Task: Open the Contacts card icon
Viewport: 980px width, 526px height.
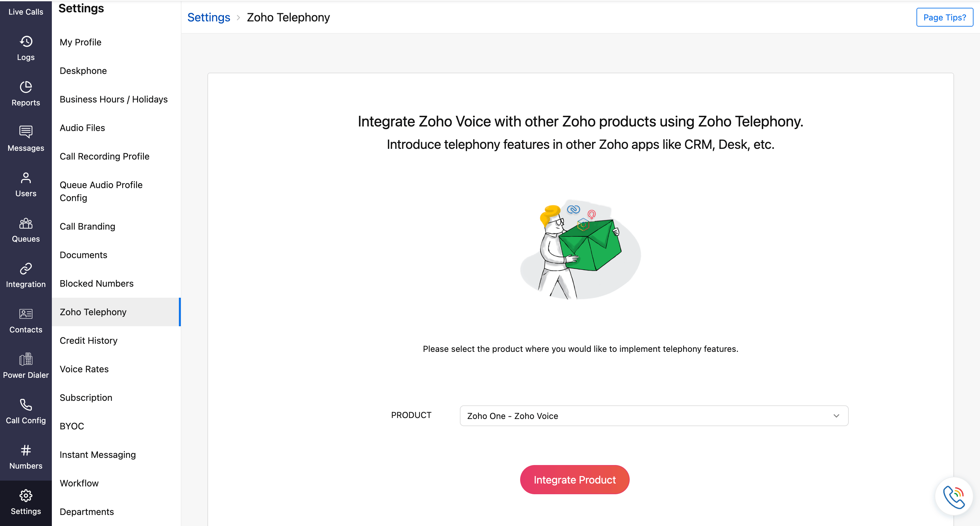Action: tap(26, 314)
